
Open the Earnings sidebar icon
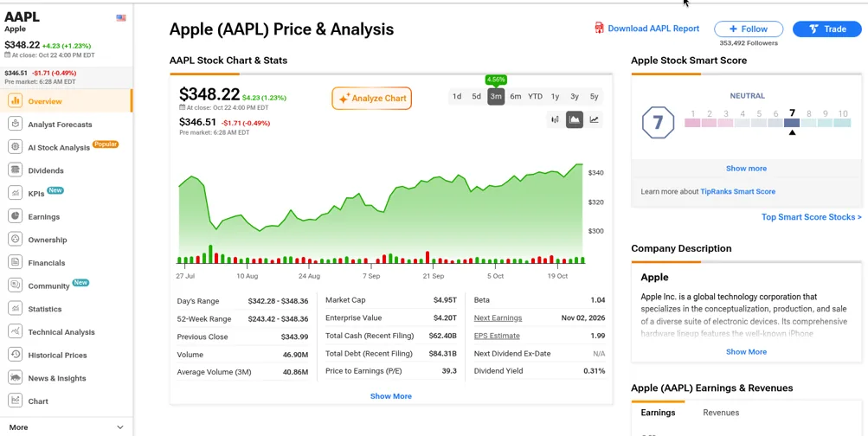(15, 216)
